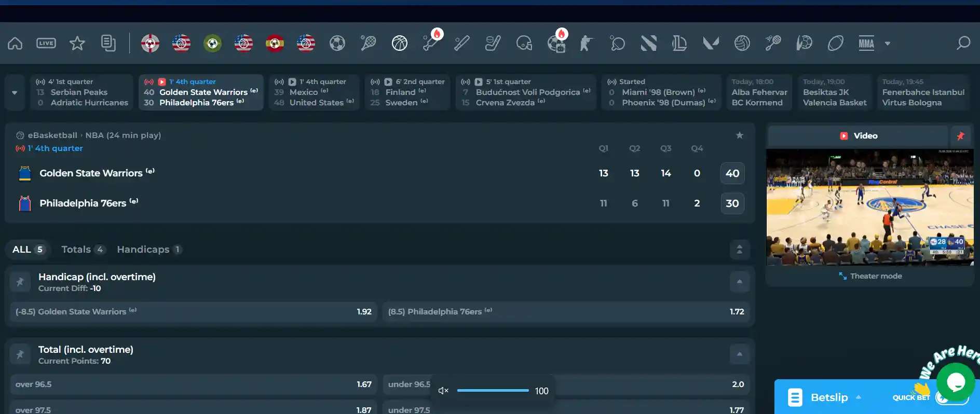Open the Counter-Strike shooter icon
This screenshot has height=414, width=980.
[x=586, y=43]
